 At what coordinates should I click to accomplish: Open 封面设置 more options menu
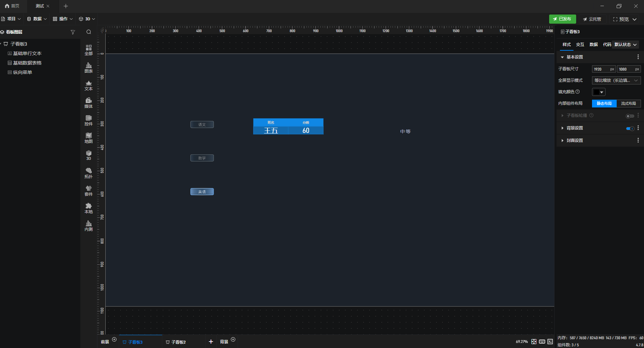[638, 141]
